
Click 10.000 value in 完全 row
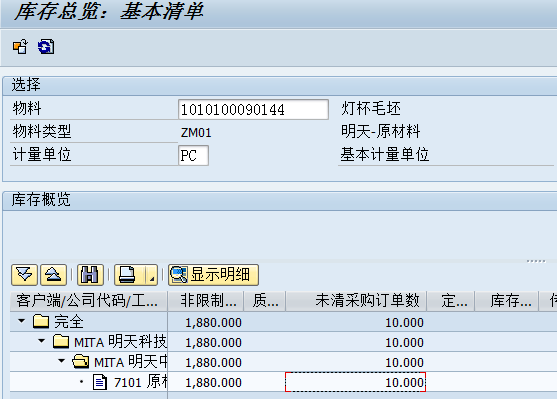tap(405, 322)
